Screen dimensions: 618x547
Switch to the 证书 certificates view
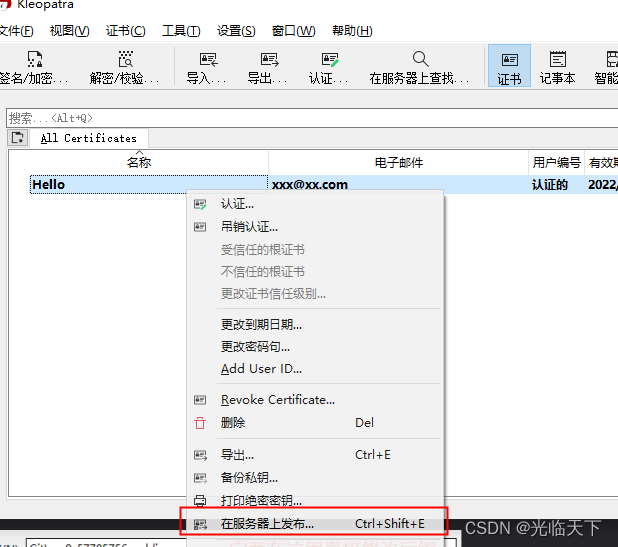point(509,66)
